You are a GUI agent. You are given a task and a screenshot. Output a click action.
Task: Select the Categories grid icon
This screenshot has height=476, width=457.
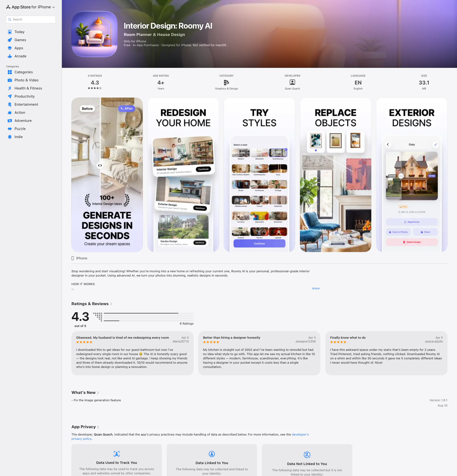coord(10,72)
